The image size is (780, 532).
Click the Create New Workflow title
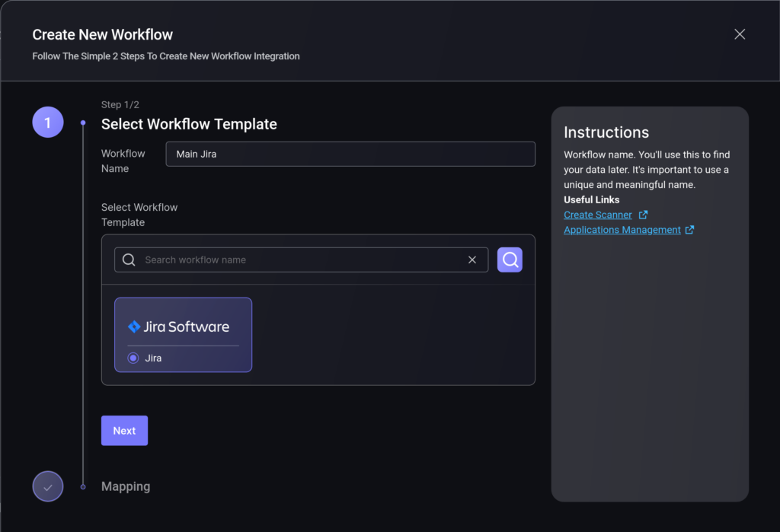tap(103, 34)
